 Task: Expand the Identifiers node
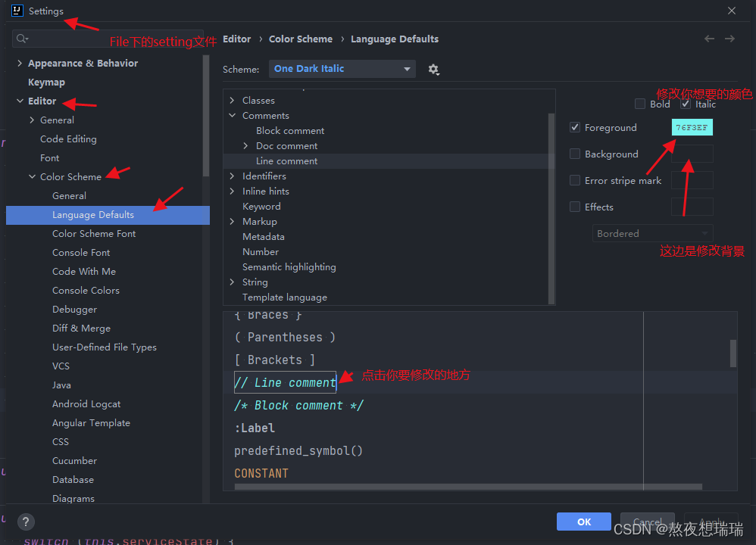point(232,176)
